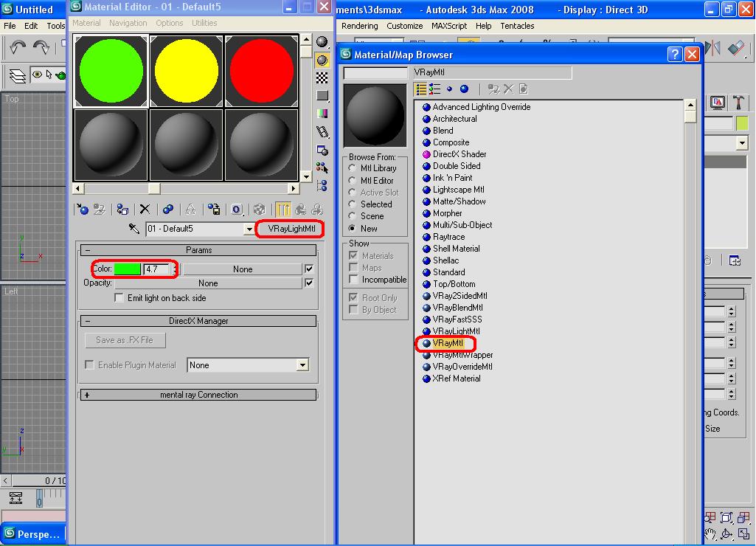Expand the mental ray Connection rollout

coord(198,395)
